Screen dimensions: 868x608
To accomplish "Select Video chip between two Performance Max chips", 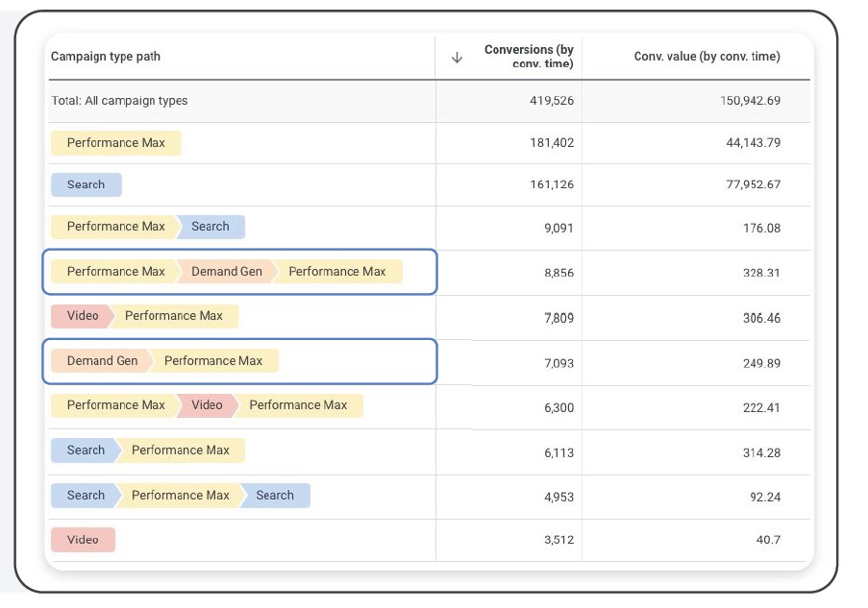I will click(206, 405).
